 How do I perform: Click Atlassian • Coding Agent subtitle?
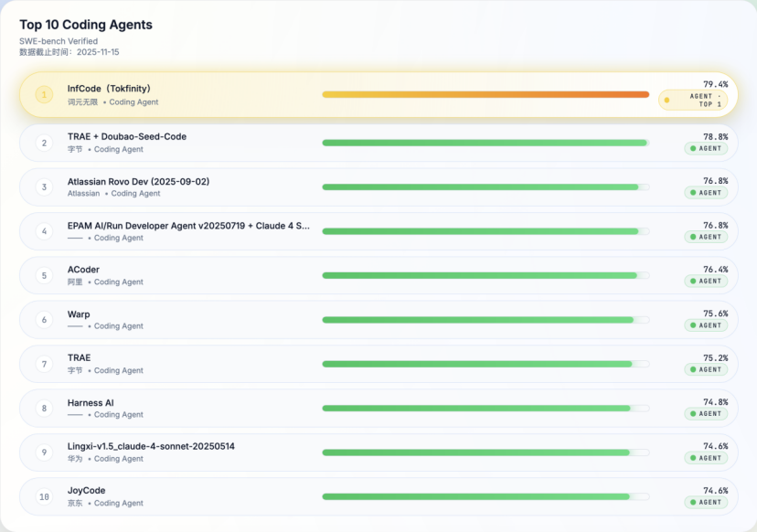(x=114, y=193)
